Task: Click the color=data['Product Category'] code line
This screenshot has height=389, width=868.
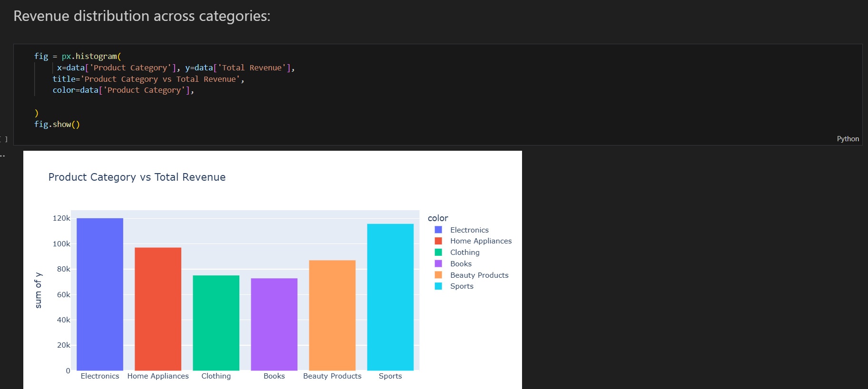Action: tap(123, 90)
